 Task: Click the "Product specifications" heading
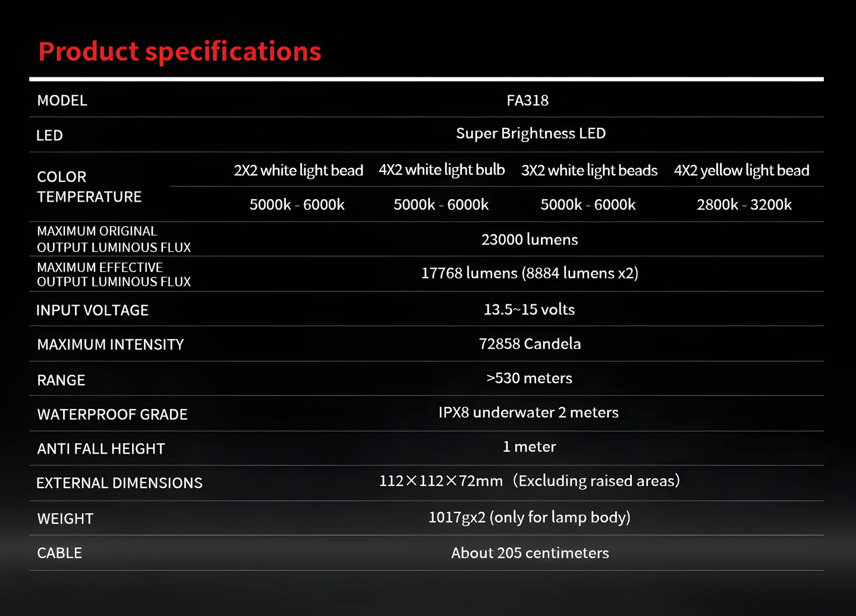click(180, 52)
